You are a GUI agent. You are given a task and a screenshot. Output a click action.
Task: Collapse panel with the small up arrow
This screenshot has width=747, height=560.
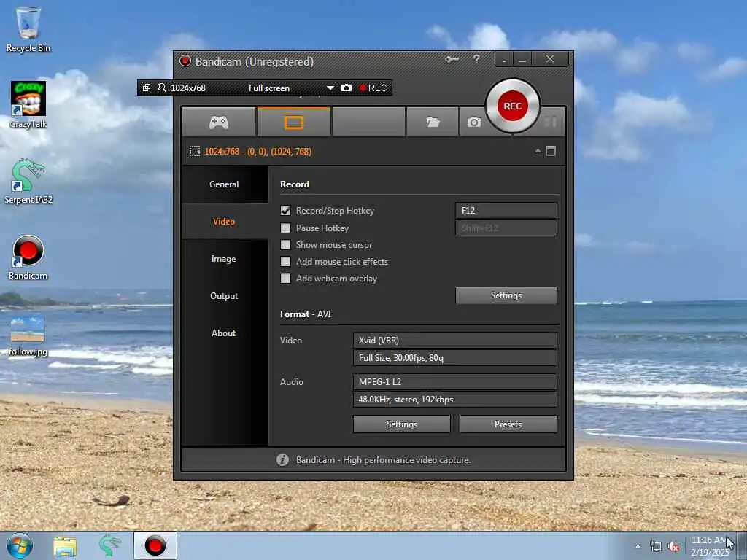click(x=538, y=151)
